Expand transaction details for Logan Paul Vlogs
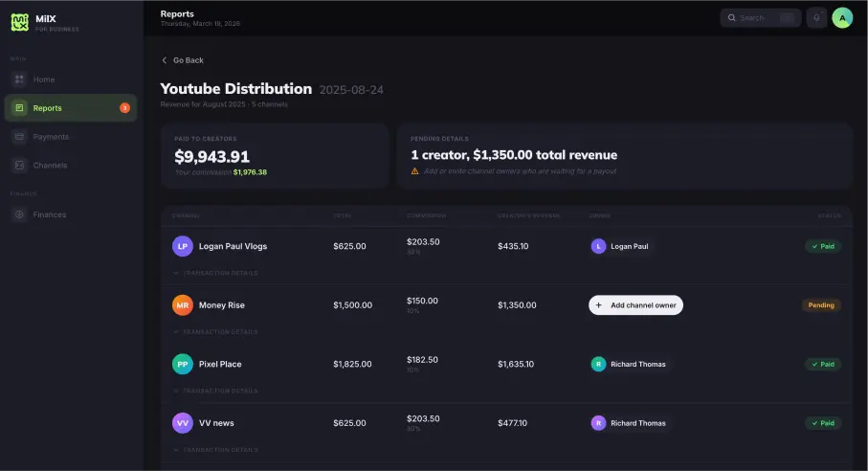 pos(215,273)
